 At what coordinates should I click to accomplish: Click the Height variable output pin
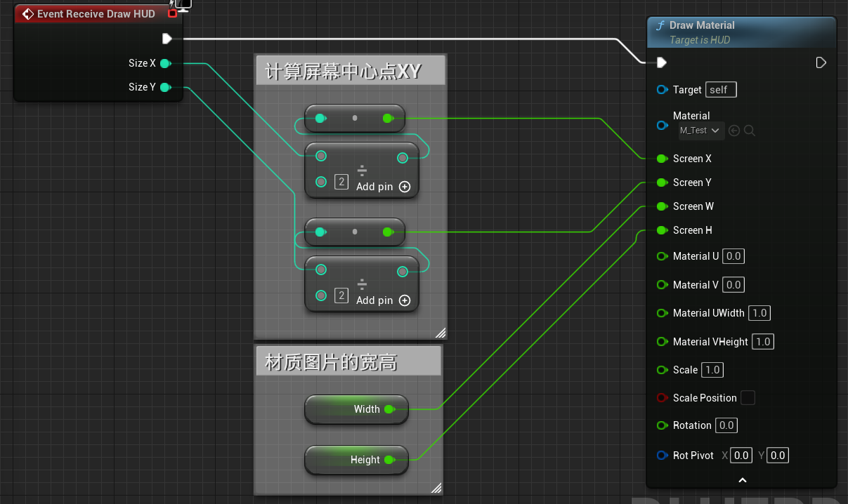(390, 460)
